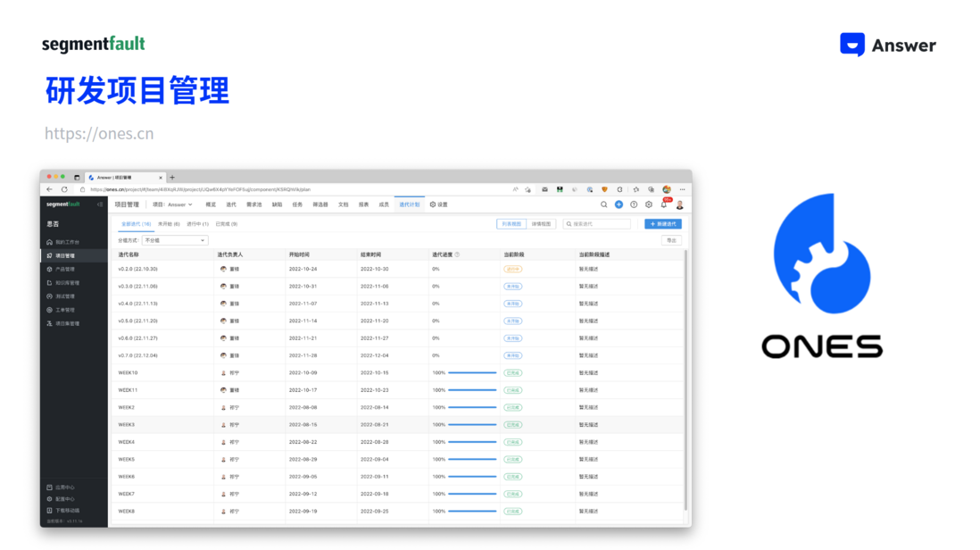This screenshot has width=980, height=550.
Task: Click the table vertical scrollbar
Action: tap(685, 380)
